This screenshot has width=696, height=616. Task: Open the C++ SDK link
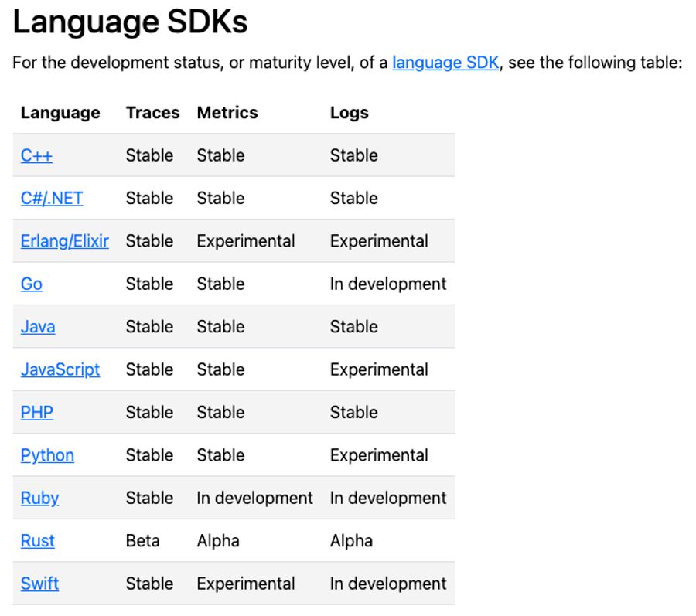click(37, 155)
